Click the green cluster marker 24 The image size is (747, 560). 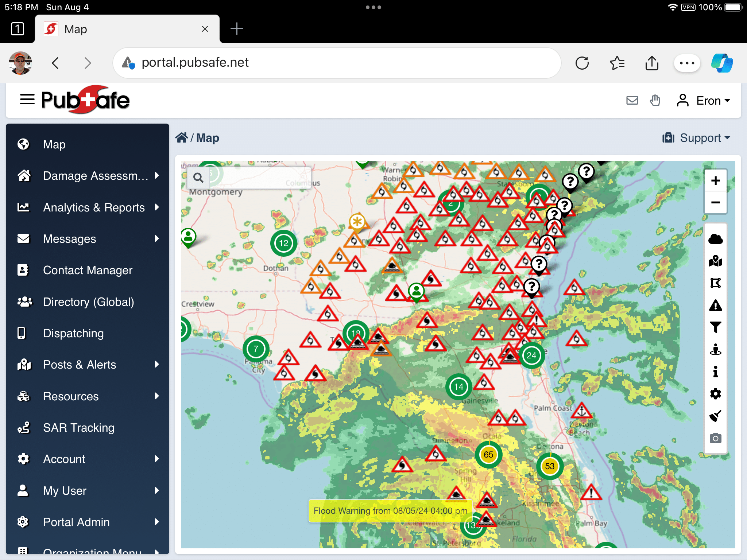531,355
